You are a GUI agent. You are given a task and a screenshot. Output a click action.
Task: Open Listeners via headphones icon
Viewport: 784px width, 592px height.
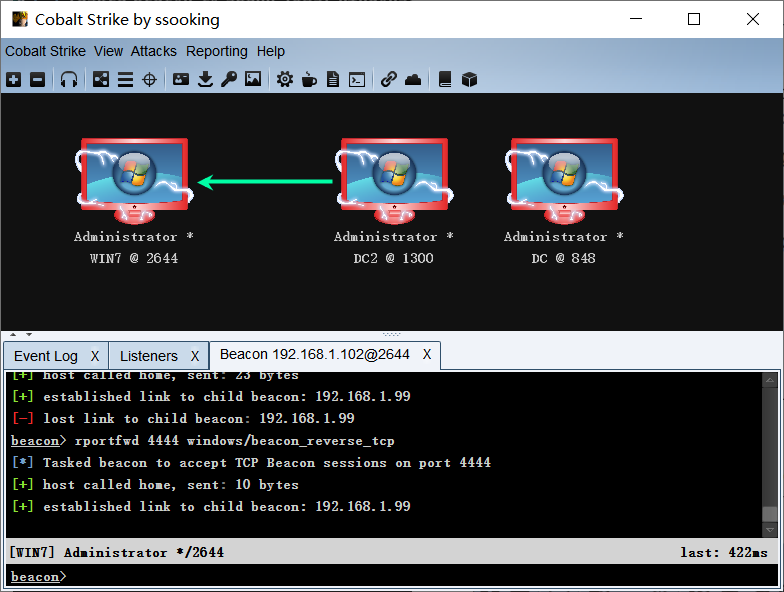point(68,79)
